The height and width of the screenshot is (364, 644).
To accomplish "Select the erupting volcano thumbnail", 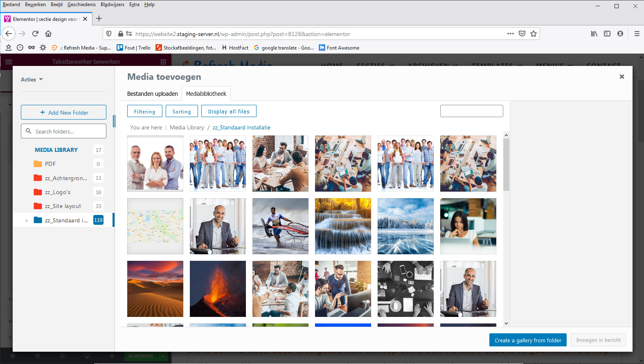I will (218, 289).
